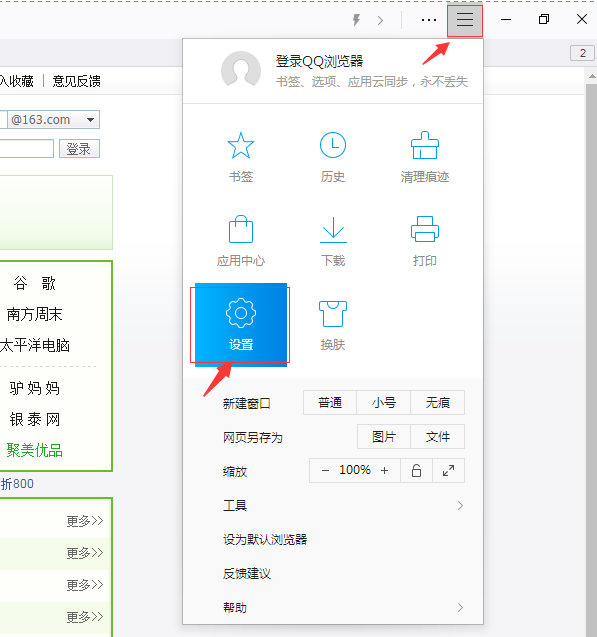Open new incognito window (无痕)
Screen dimensions: 597x637
point(437,403)
